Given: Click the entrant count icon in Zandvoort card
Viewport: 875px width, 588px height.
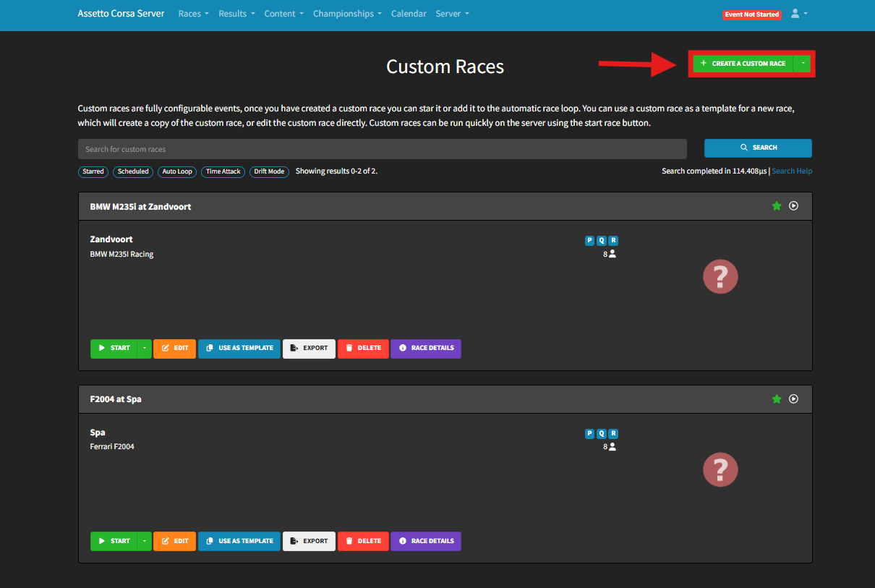Looking at the screenshot, I should pyautogui.click(x=612, y=254).
